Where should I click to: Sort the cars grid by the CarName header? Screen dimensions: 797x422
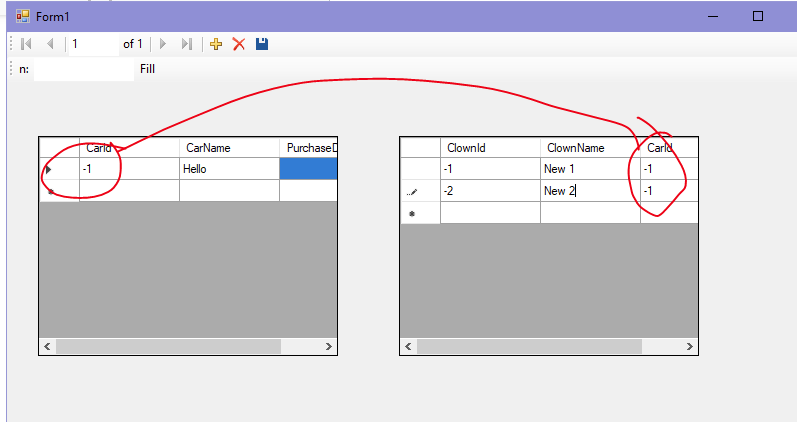pyautogui.click(x=229, y=148)
